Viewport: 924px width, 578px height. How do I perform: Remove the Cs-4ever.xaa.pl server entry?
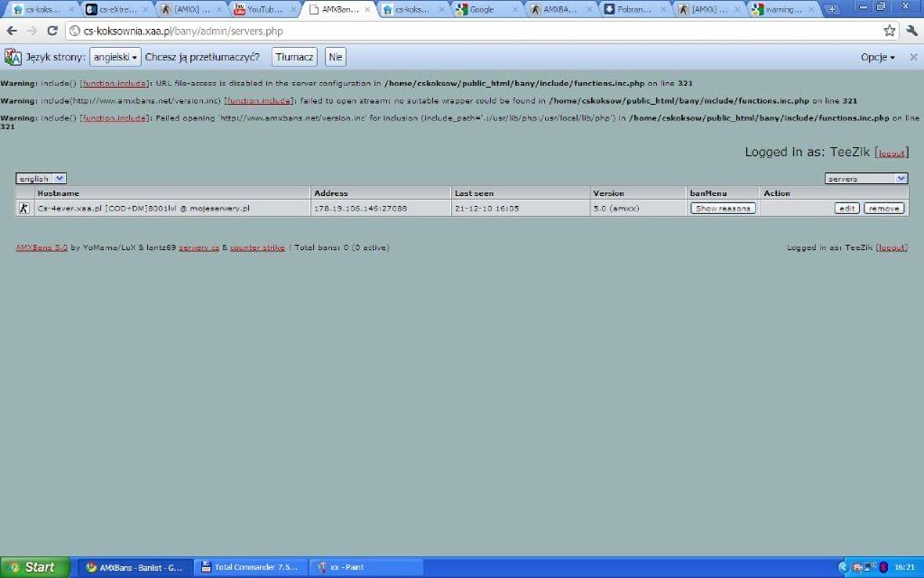pyautogui.click(x=884, y=209)
